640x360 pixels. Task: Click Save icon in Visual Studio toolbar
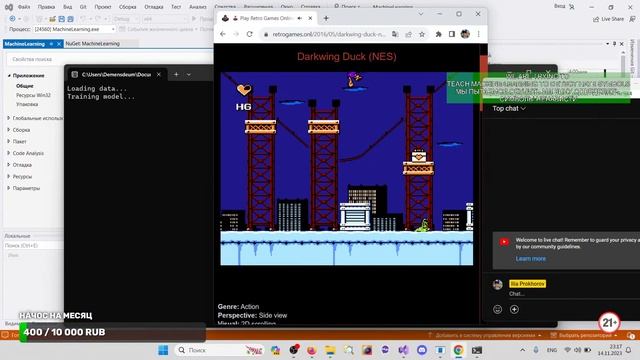(61, 19)
